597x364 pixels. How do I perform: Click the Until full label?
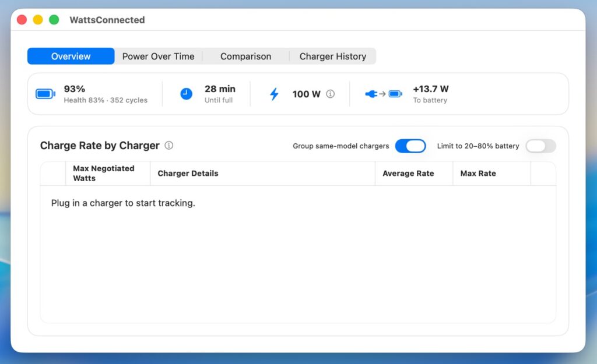click(219, 100)
